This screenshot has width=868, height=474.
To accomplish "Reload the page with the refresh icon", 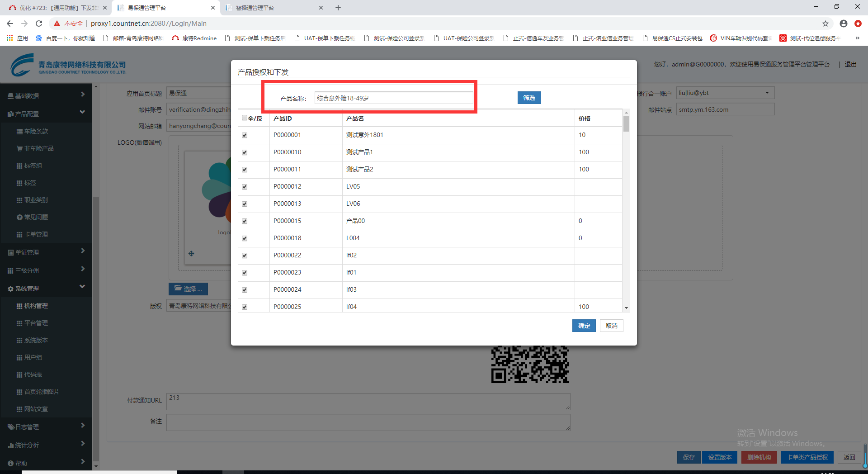I will click(39, 24).
